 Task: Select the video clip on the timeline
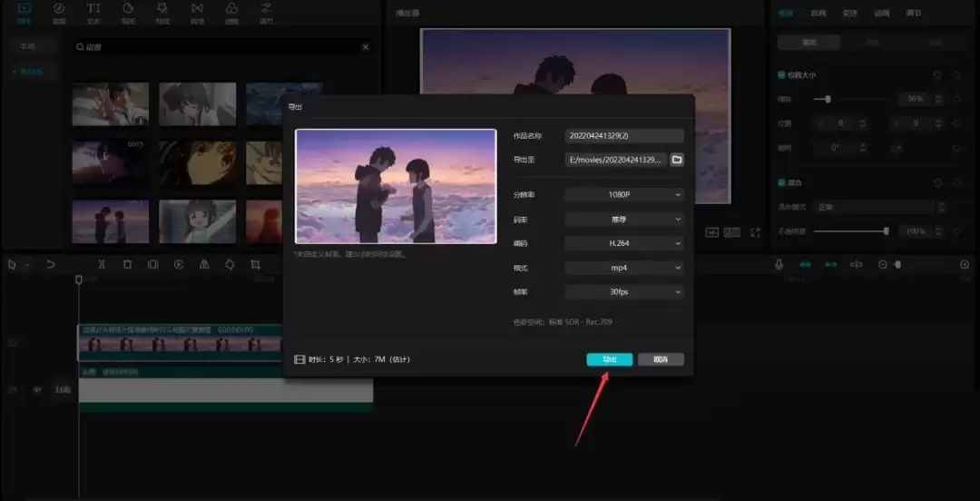180,342
